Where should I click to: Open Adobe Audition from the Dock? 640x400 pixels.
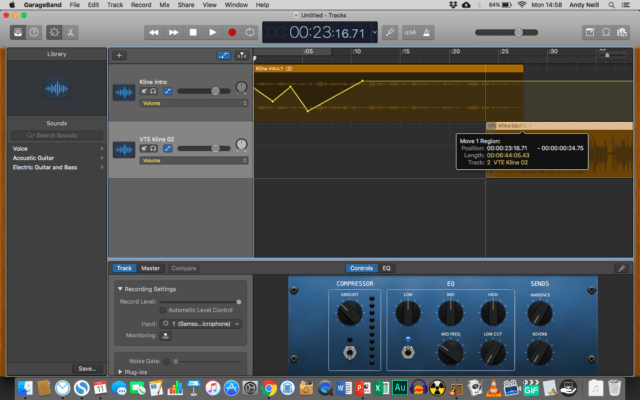coord(400,388)
